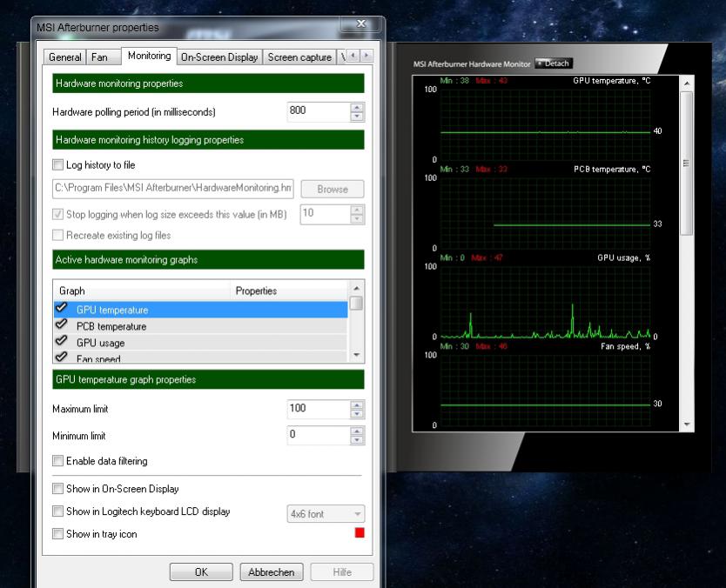726x588 pixels.
Task: Click the Abbrechen button
Action: click(272, 572)
